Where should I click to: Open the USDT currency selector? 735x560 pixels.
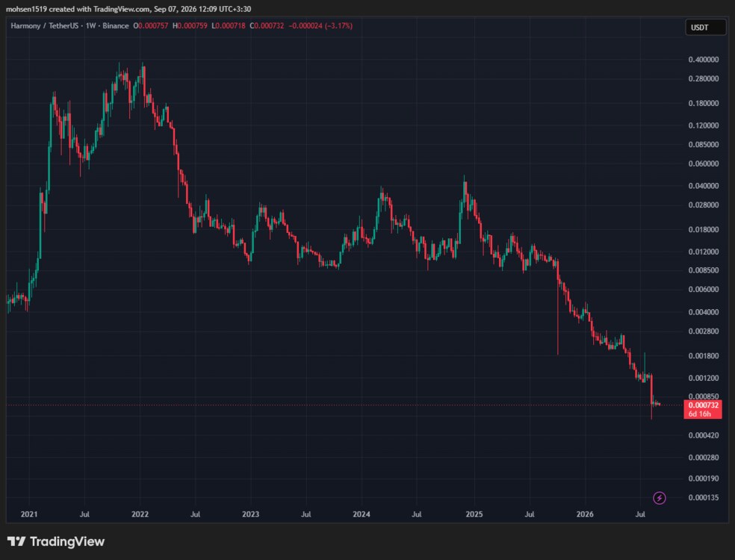705,28
